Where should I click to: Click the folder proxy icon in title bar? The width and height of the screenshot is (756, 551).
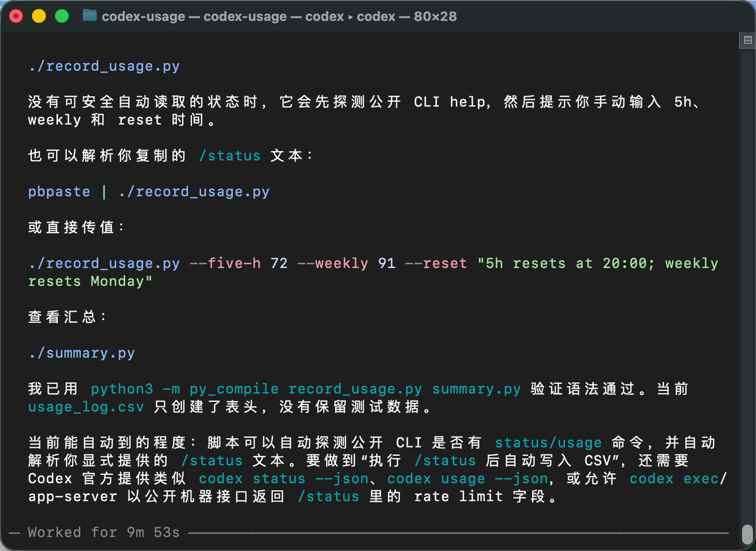tap(90, 16)
